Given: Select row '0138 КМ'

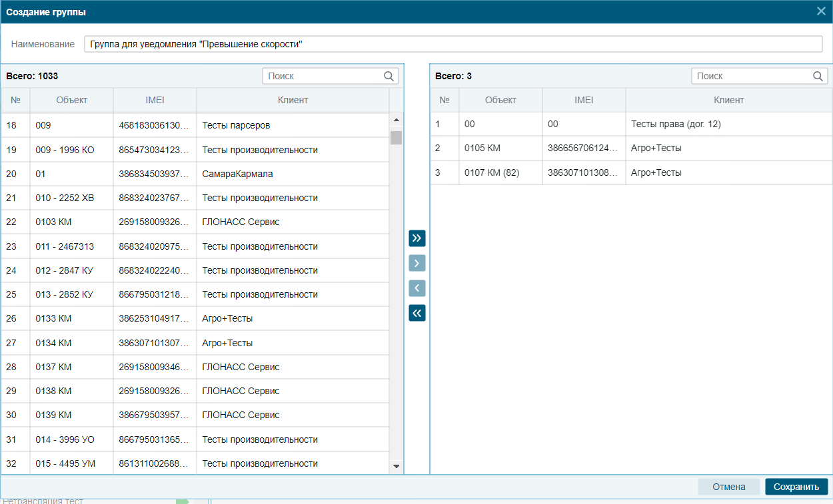Looking at the screenshot, I should tap(195, 391).
